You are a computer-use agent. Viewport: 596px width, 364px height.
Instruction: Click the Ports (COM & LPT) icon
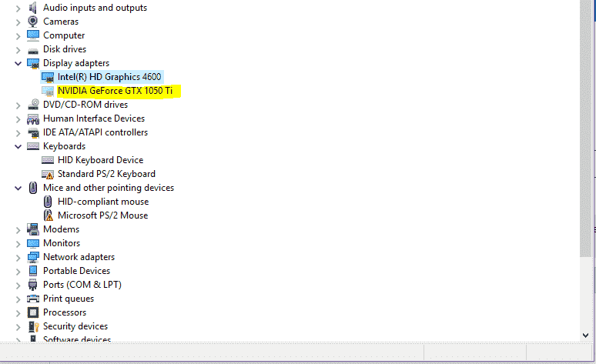33,285
